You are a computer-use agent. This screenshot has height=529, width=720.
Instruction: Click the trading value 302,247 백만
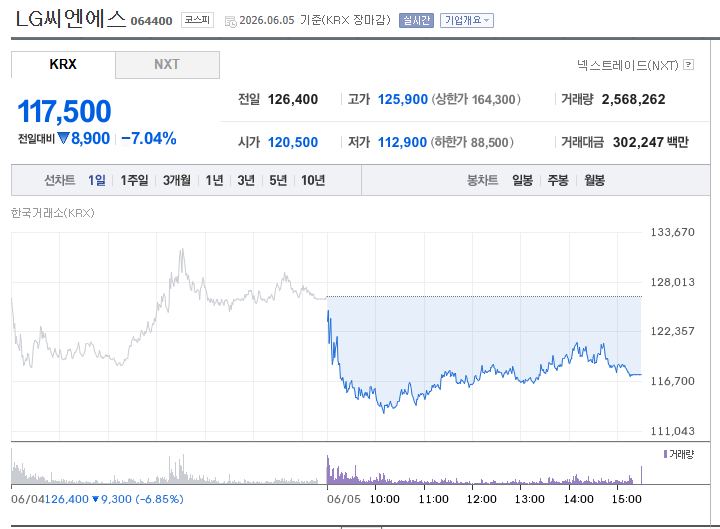click(651, 142)
